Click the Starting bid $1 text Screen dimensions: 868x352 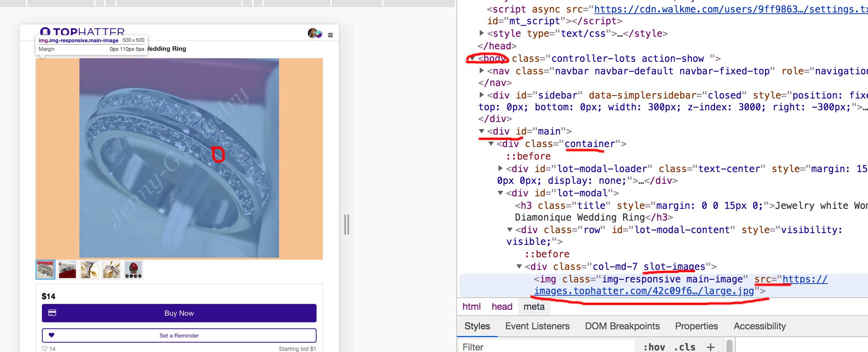[297, 348]
